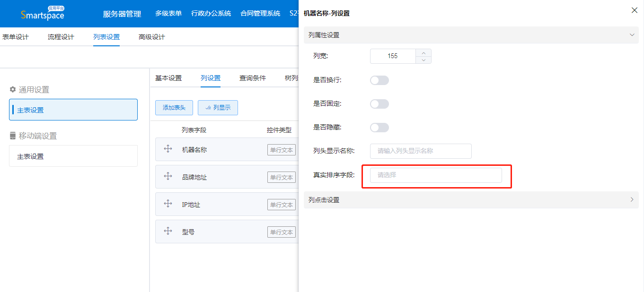Image resolution: width=644 pixels, height=292 pixels.
Task: Close the 机器名称-列设置 panel
Action: click(x=635, y=10)
